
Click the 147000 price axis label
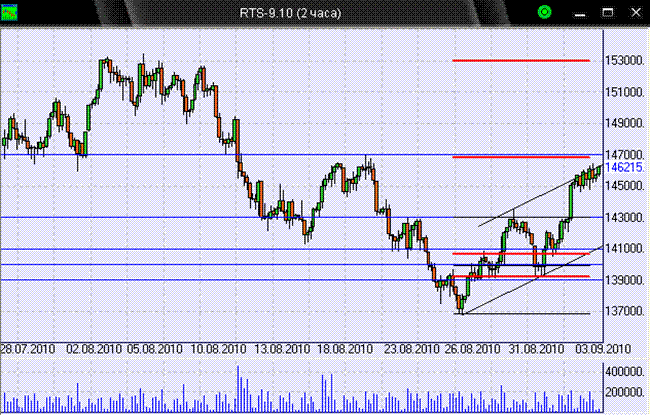tap(624, 155)
